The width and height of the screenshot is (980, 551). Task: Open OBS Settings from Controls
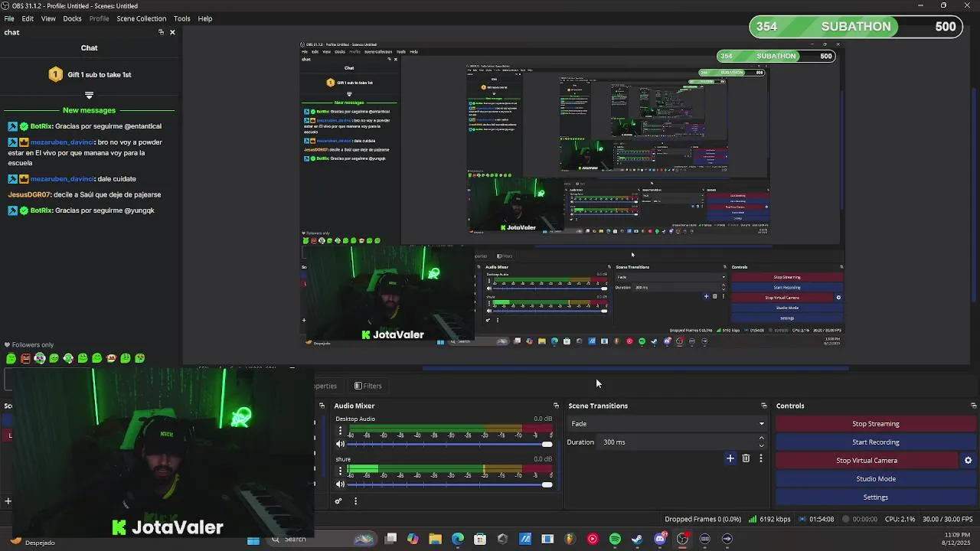tap(875, 497)
